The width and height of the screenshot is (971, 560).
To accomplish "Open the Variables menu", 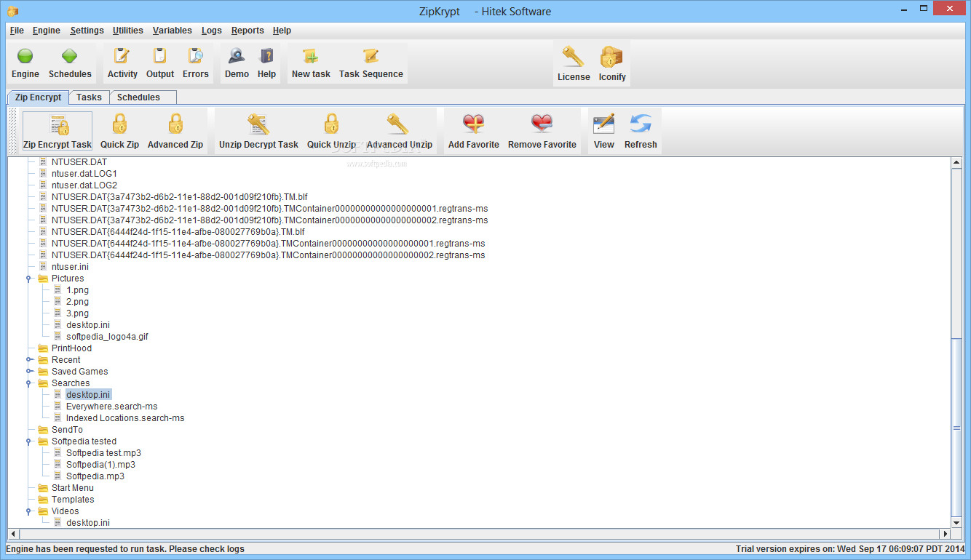I will [173, 31].
